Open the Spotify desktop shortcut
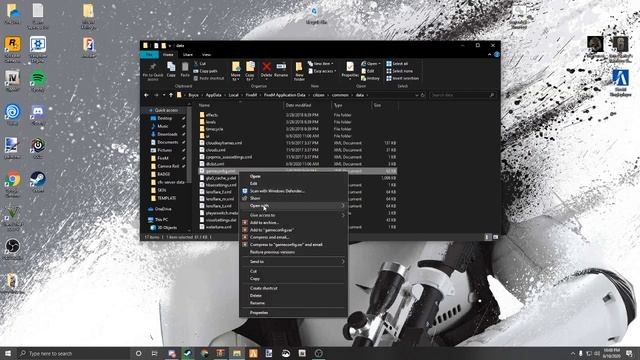Screen dimensions: 640x360 point(38,80)
